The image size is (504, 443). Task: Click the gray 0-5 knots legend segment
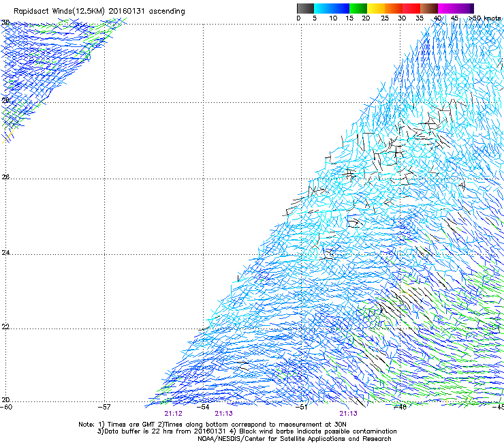[x=305, y=8]
